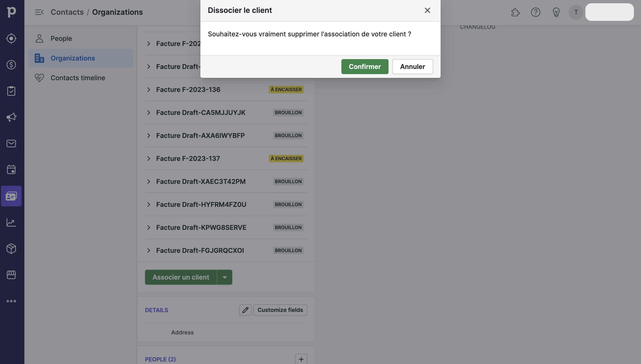Click the Customize fields button
This screenshot has height=364, width=641.
point(280,310)
